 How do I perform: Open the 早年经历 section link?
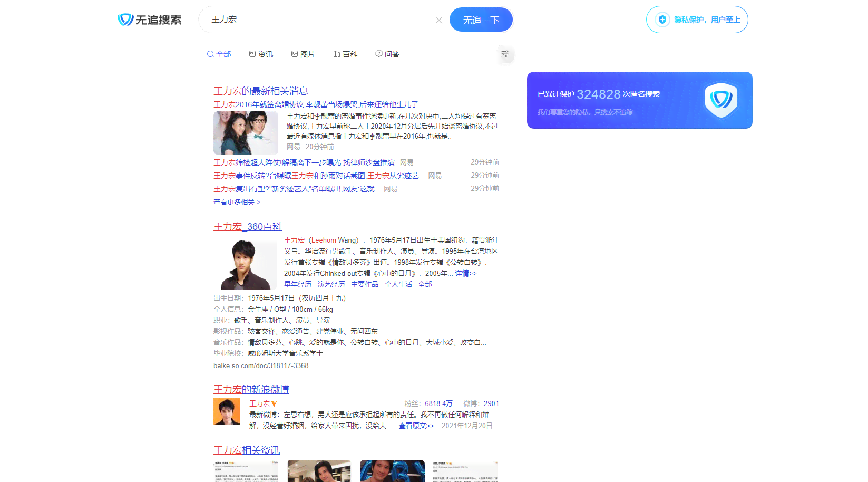(298, 284)
